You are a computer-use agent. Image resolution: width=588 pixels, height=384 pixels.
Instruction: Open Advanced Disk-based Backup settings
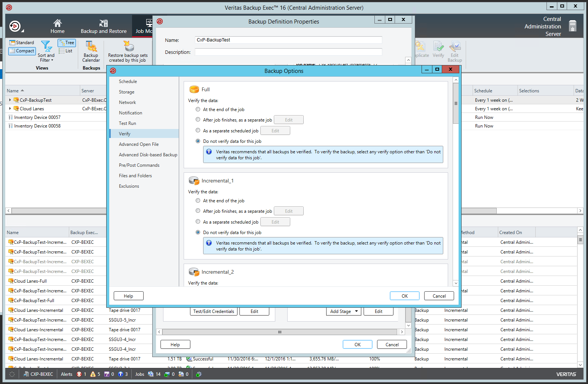(144, 155)
